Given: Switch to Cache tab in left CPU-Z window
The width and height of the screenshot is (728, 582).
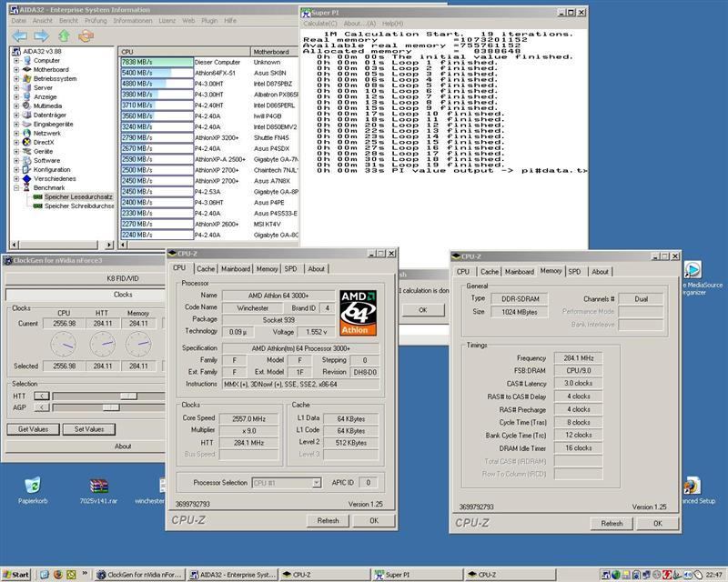Looking at the screenshot, I should [x=206, y=269].
